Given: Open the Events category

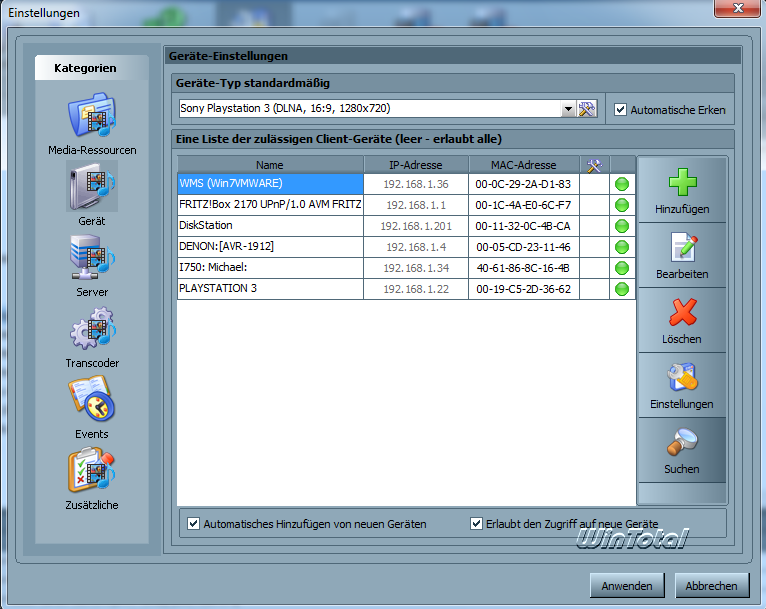Looking at the screenshot, I should [92, 407].
